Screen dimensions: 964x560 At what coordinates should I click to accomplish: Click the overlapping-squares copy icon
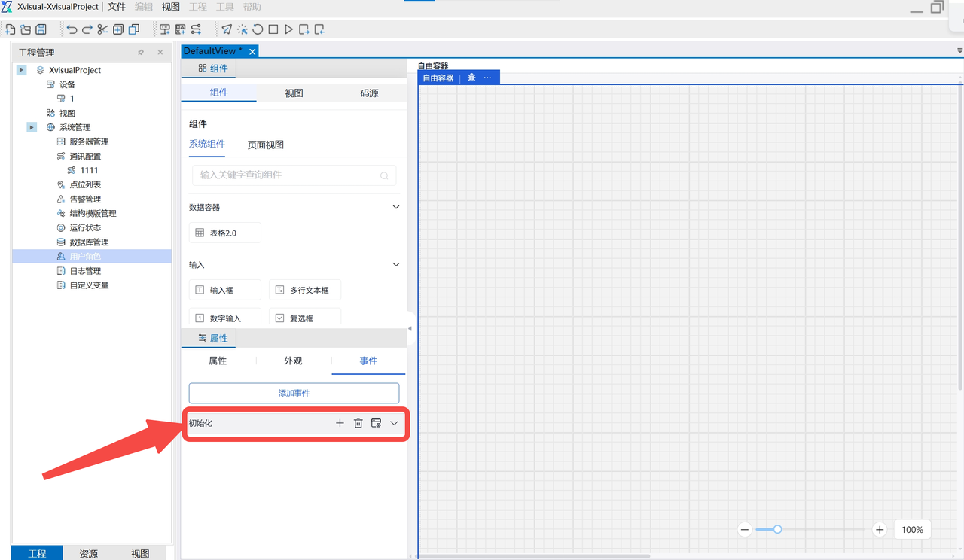tap(134, 29)
